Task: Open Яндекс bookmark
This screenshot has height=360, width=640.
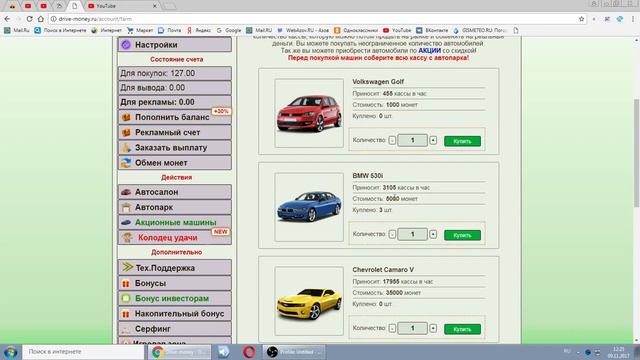Action: click(199, 30)
